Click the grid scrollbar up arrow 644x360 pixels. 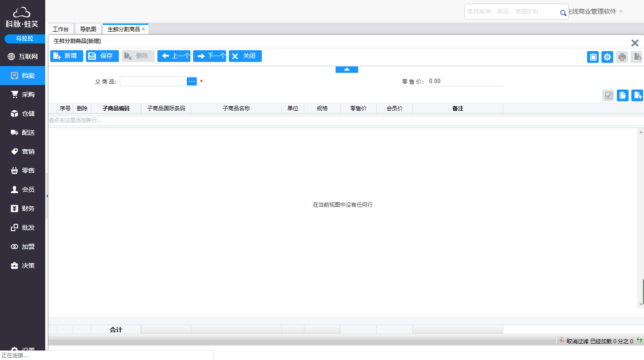point(641,132)
